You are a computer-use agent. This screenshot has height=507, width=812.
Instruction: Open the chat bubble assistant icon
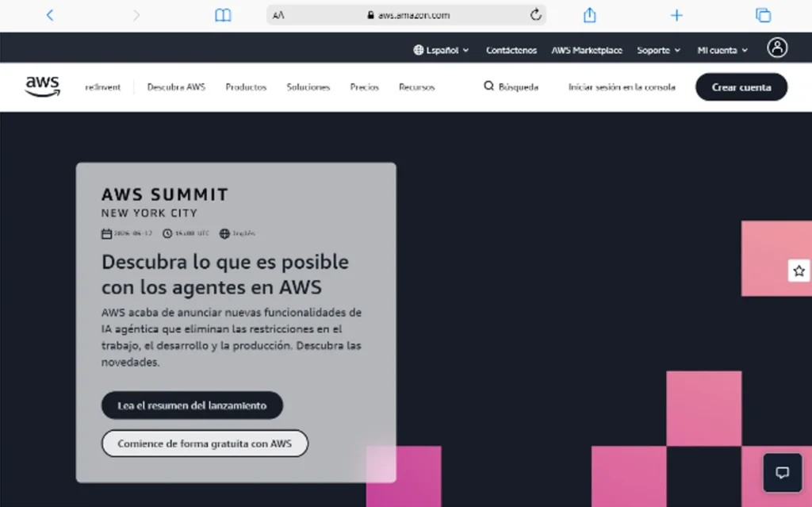tap(783, 473)
